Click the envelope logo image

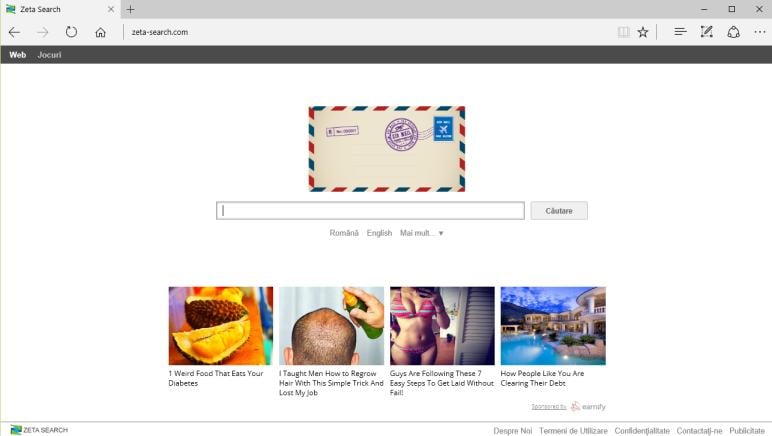pos(387,149)
